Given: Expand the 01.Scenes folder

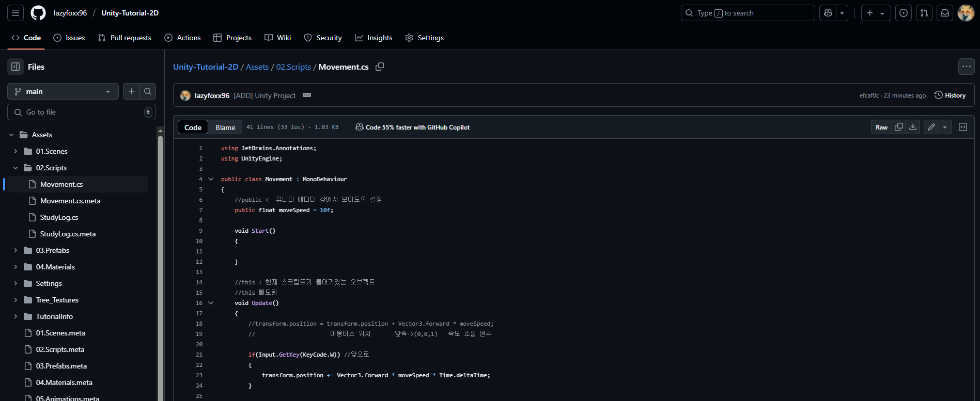Looking at the screenshot, I should 15,151.
